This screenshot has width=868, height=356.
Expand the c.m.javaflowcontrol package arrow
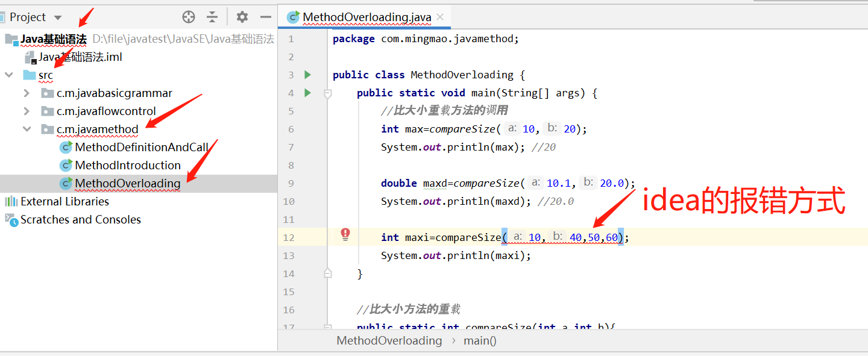pyautogui.click(x=27, y=111)
